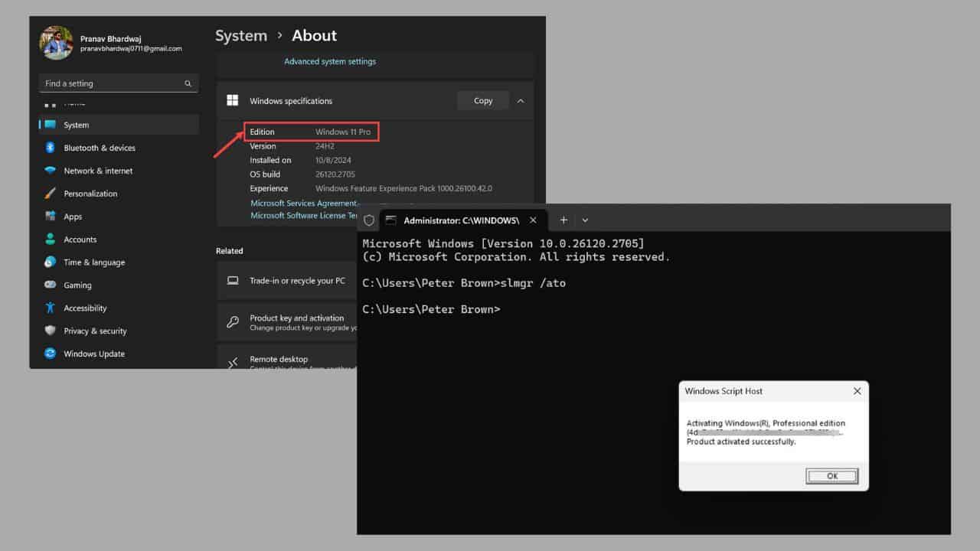Open System in Settings sidebar
The image size is (980, 551).
pyautogui.click(x=119, y=125)
